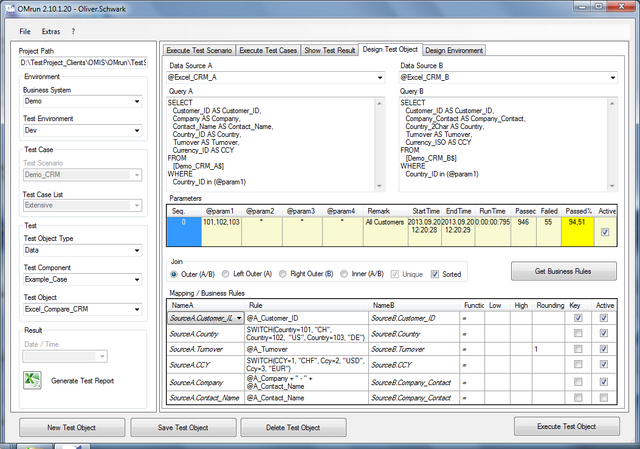Select the blue Seq. 0 cell

(x=184, y=231)
